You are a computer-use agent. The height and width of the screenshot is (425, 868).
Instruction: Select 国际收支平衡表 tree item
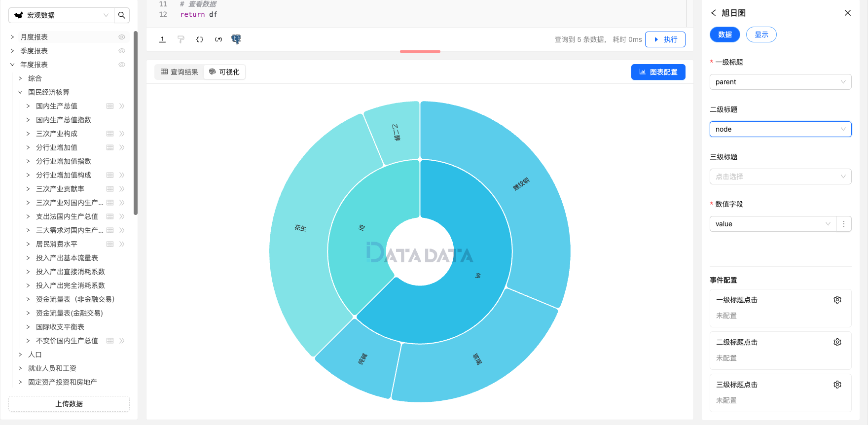60,327
